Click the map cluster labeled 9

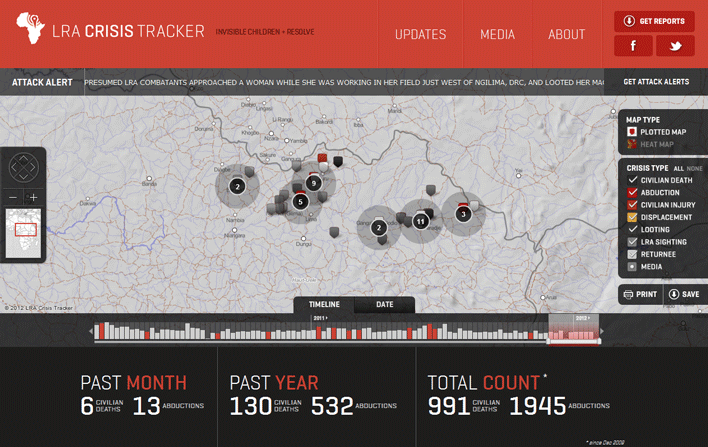(x=313, y=183)
